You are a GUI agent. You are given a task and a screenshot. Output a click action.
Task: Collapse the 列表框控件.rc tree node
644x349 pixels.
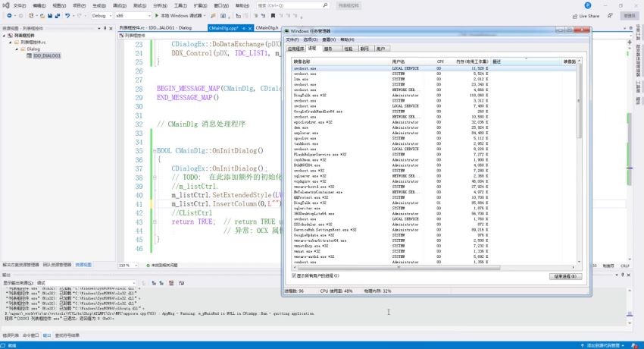coord(11,42)
